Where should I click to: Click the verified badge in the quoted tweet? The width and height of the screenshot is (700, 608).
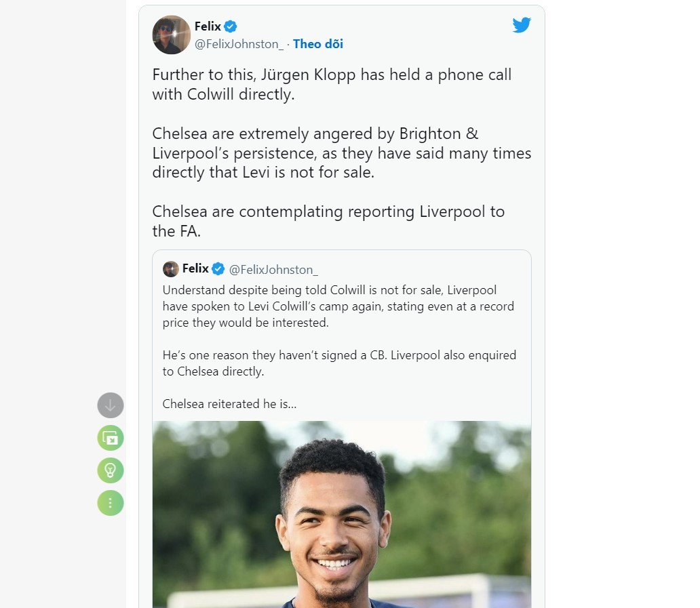tap(218, 269)
